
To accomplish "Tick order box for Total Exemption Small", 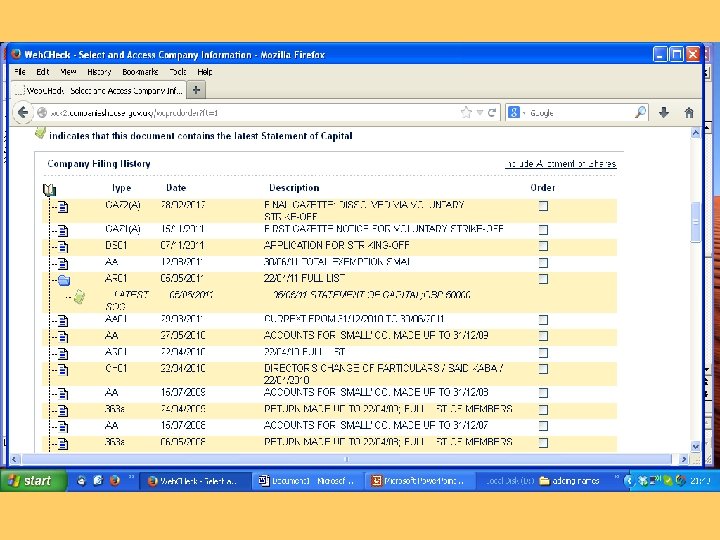I will coord(543,263).
